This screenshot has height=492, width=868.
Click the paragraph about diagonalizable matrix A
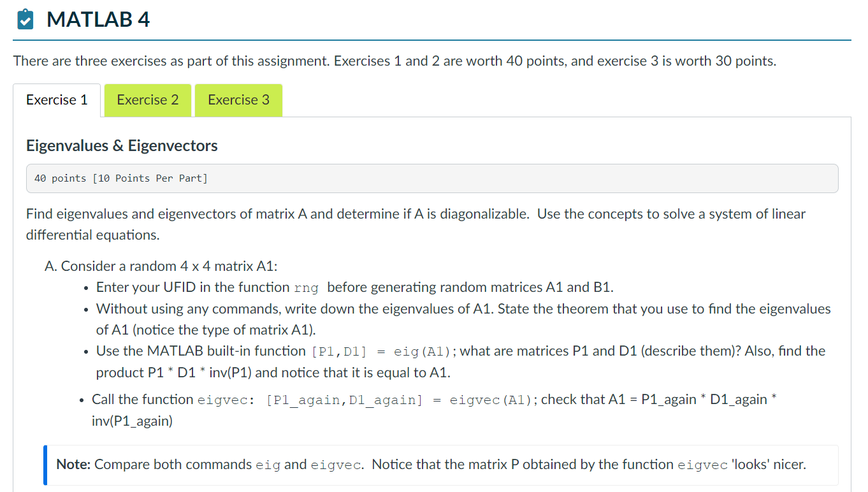pyautogui.click(x=414, y=224)
